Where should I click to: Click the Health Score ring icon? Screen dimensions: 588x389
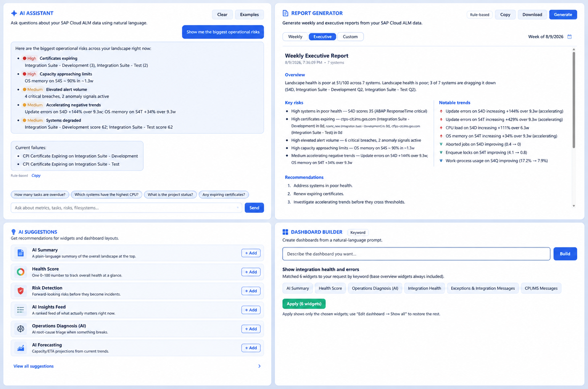pyautogui.click(x=21, y=272)
